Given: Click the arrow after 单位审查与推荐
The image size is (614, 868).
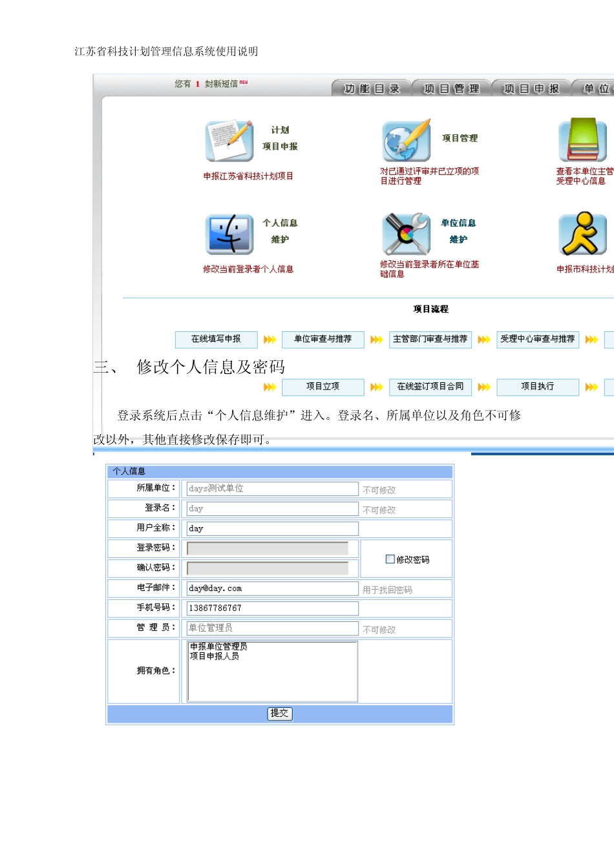Looking at the screenshot, I should 377,340.
